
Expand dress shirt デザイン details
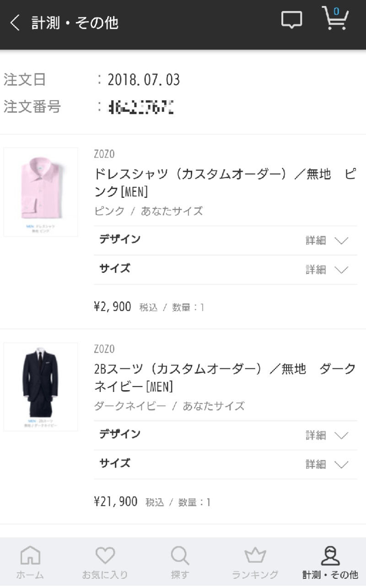(x=327, y=240)
